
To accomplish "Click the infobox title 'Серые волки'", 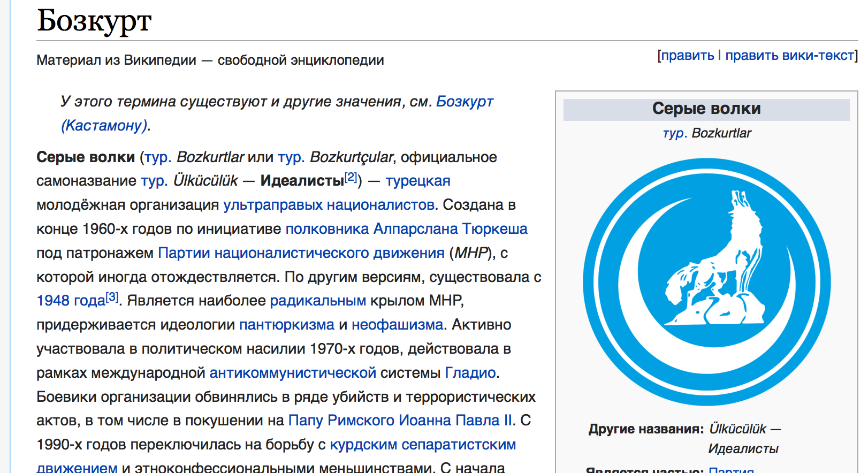I will 706,109.
